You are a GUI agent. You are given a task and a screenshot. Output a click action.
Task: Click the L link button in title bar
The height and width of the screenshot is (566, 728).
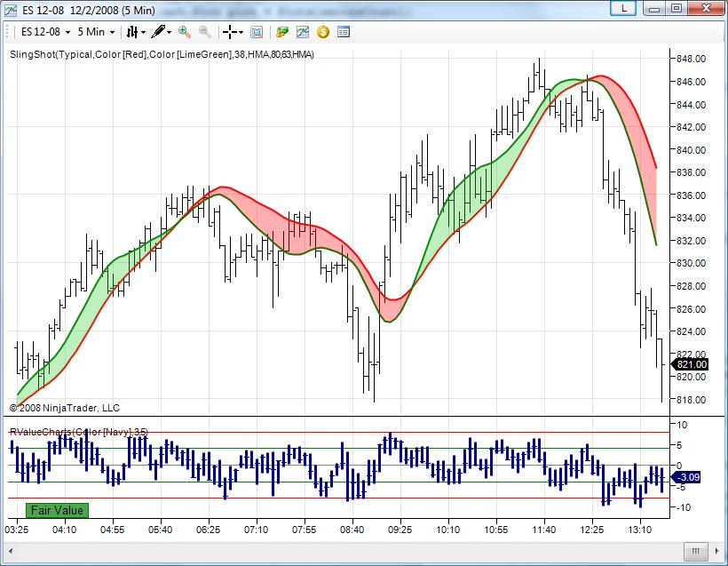tap(623, 8)
